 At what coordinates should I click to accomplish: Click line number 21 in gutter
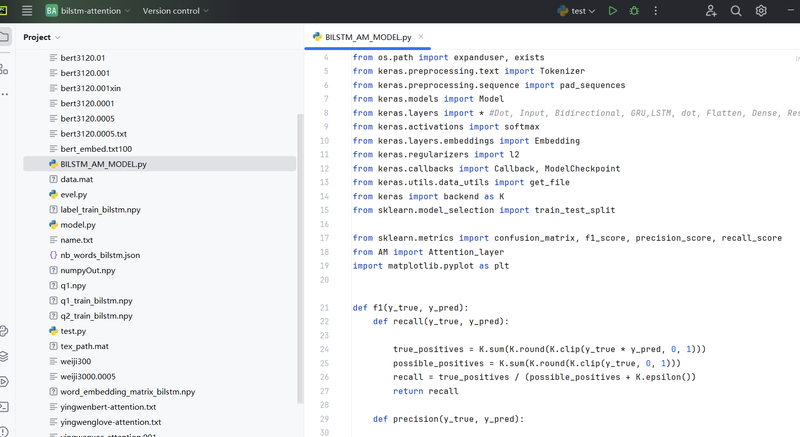click(324, 307)
